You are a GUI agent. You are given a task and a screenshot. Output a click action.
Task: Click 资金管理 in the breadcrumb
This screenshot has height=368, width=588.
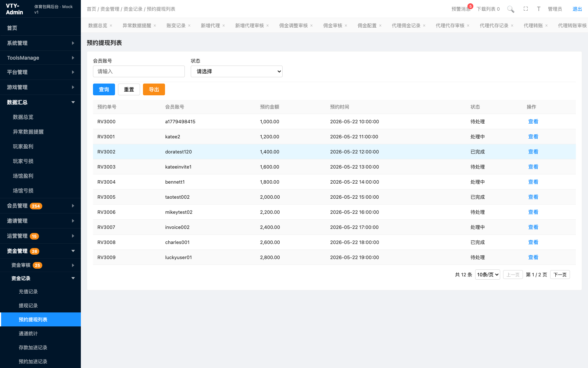tap(110, 9)
